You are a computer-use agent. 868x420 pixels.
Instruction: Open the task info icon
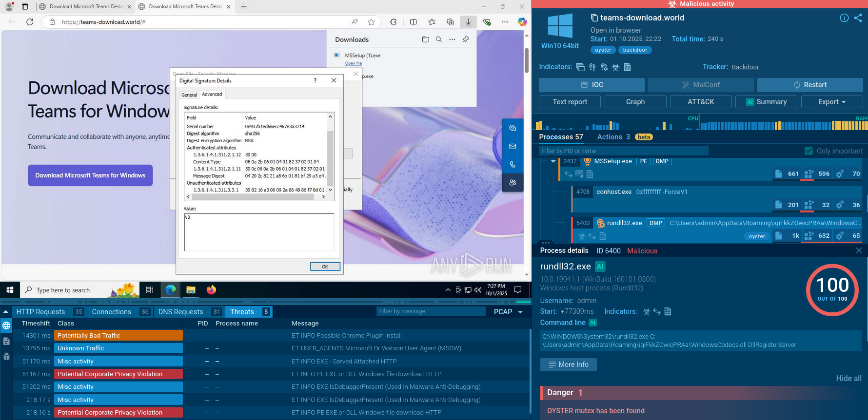click(844, 18)
